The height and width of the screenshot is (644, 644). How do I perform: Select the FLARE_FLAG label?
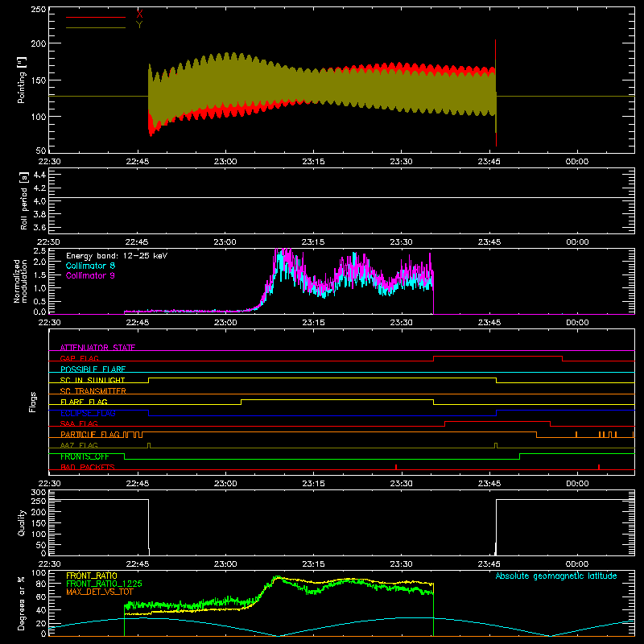(84, 402)
